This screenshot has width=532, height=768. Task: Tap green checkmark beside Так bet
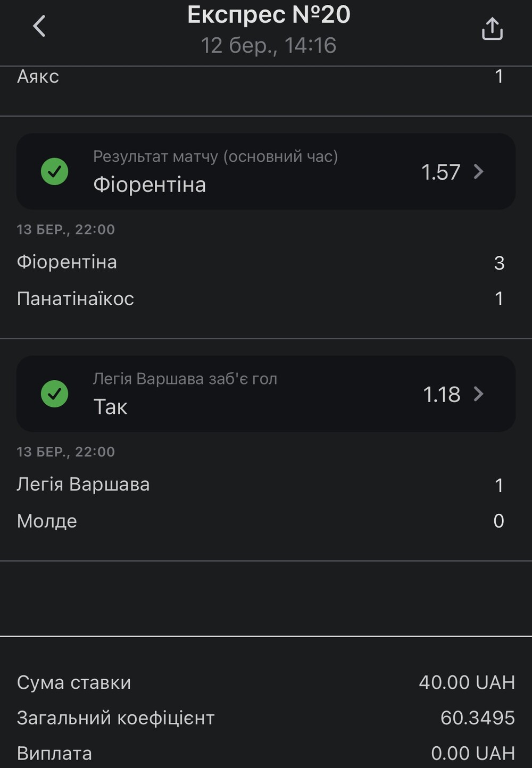tap(55, 394)
